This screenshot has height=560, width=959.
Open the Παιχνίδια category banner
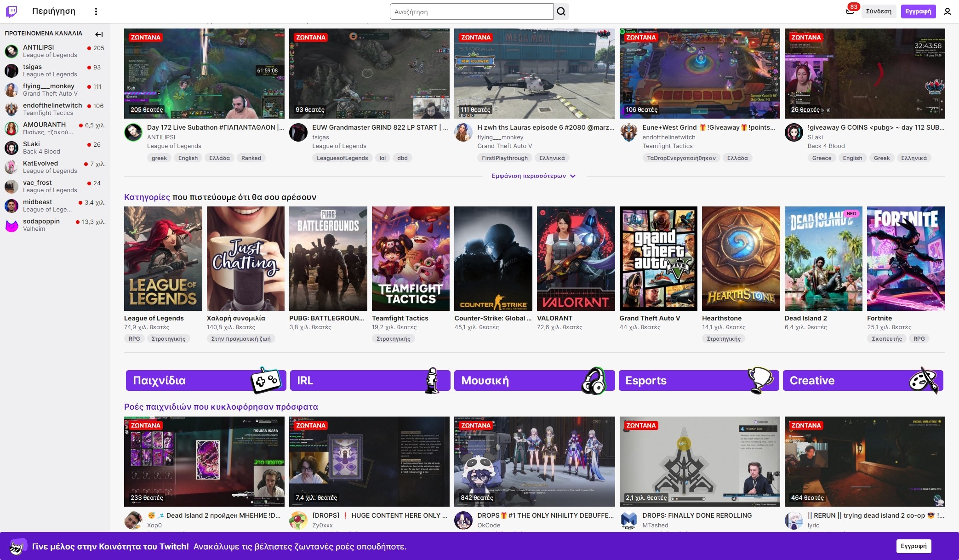(205, 381)
